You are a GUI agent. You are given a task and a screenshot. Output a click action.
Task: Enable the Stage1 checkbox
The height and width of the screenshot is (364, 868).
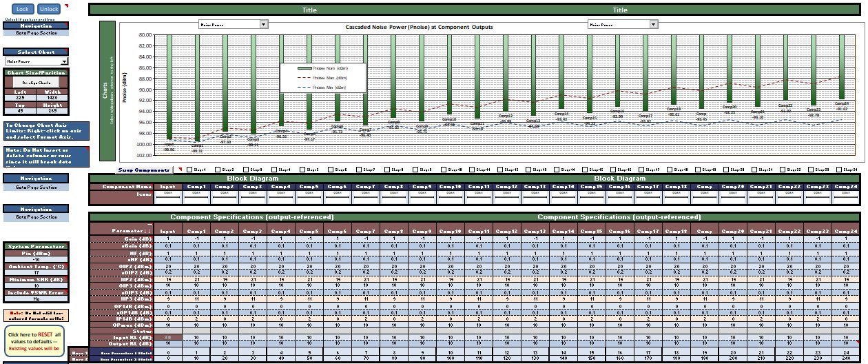(x=189, y=170)
